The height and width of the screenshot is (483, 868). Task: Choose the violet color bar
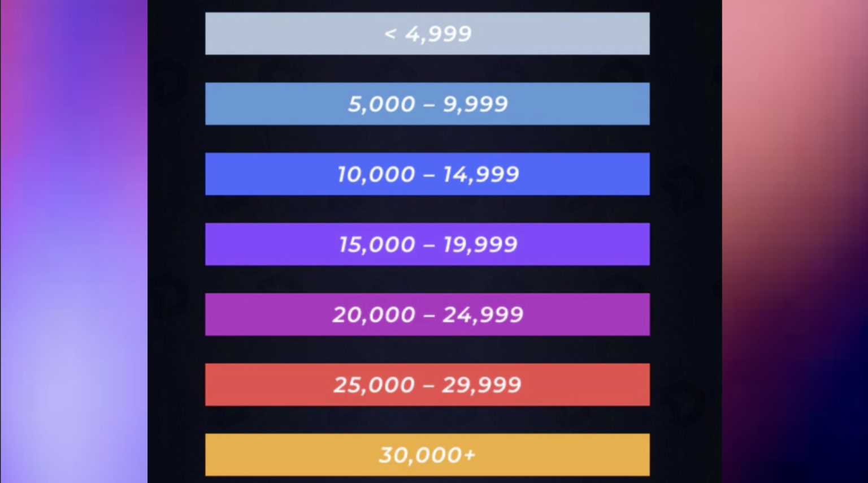click(x=427, y=244)
